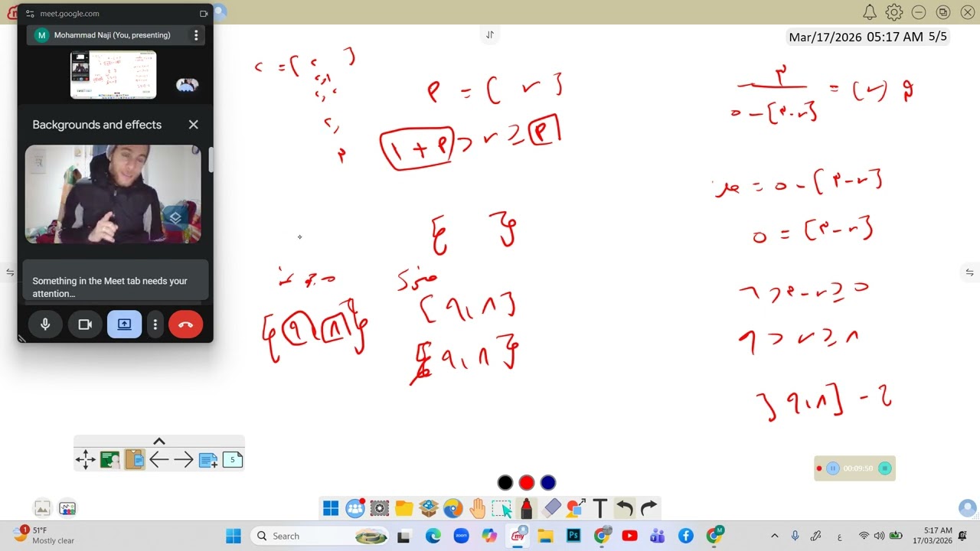This screenshot has height=551, width=980.
Task: Open Microsoft Teams from taskbar
Action: pyautogui.click(x=658, y=536)
